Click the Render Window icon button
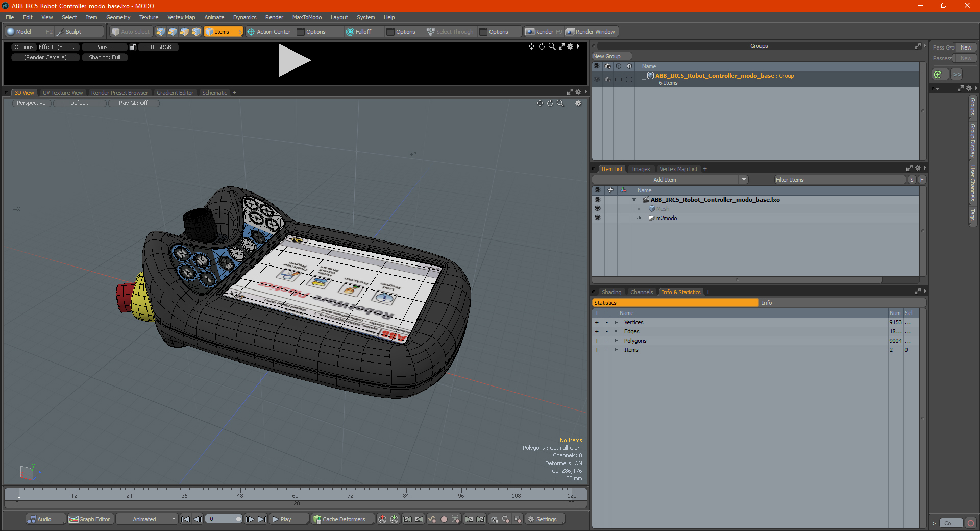This screenshot has height=531, width=980. click(x=570, y=32)
